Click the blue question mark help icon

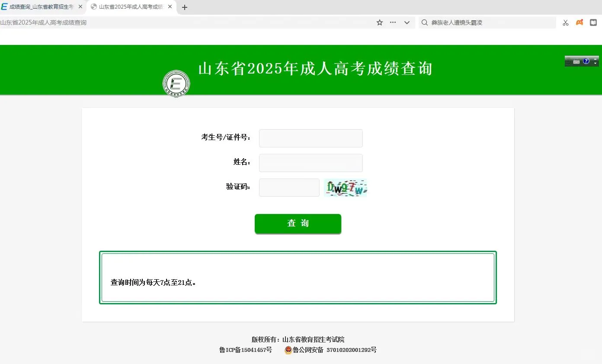586,61
